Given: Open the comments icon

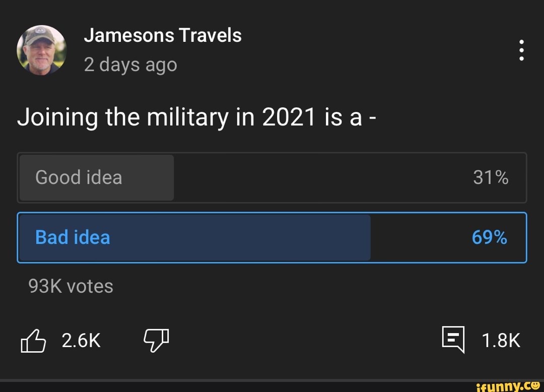Looking at the screenshot, I should [453, 339].
